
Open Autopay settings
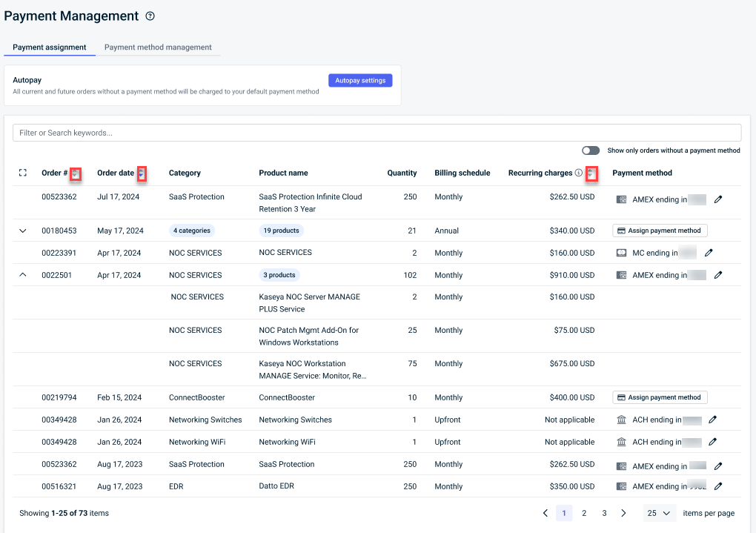tap(360, 80)
